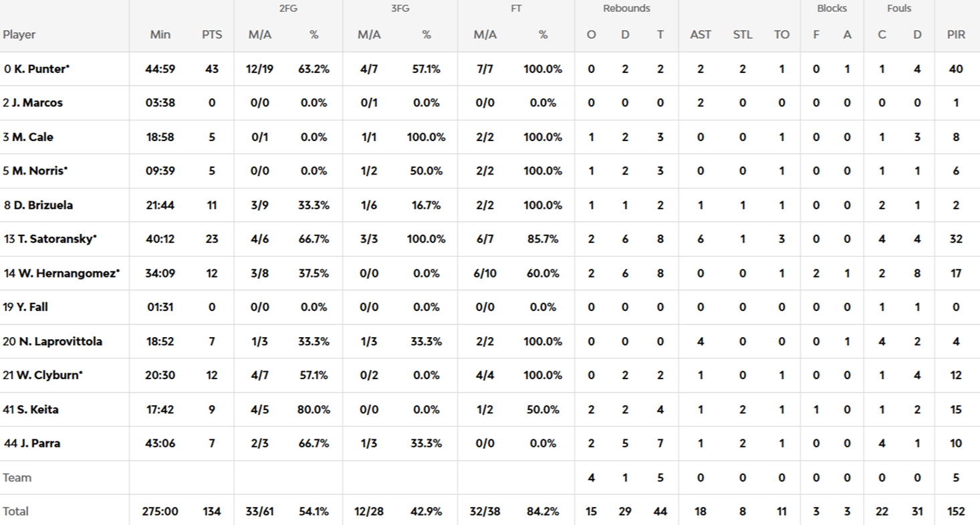Open N. Laprovittola's profile
This screenshot has width=980, height=525.
60,342
